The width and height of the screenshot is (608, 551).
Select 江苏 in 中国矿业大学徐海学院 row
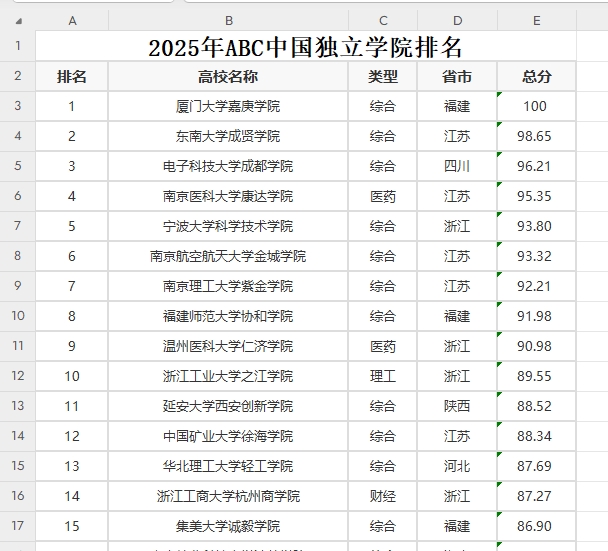457,436
